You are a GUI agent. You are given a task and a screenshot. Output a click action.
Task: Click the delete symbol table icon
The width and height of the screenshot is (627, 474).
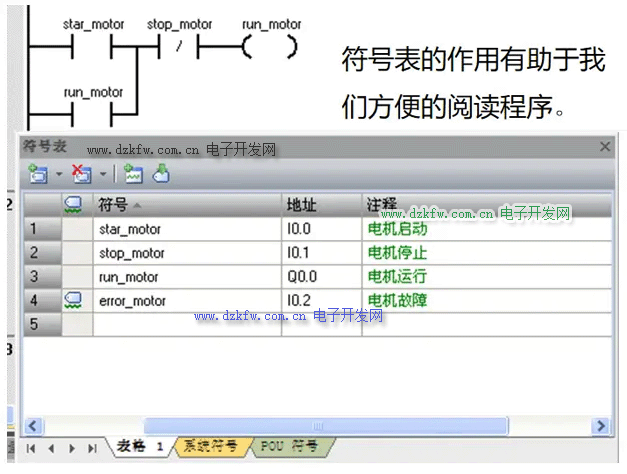coord(82,174)
